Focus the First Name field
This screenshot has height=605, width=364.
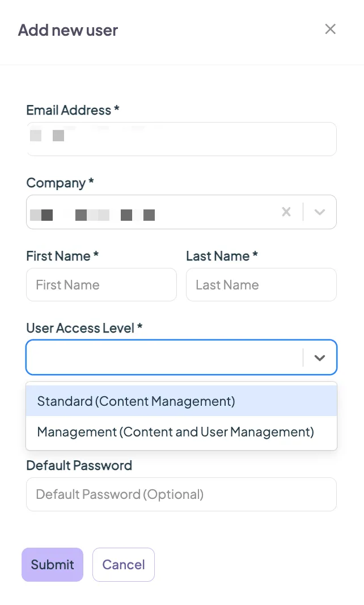click(101, 285)
